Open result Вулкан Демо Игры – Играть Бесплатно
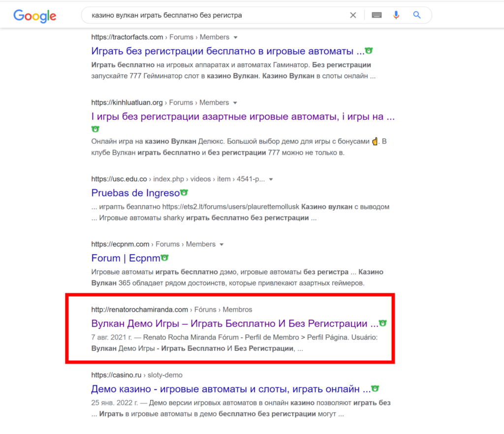 [x=235, y=323]
